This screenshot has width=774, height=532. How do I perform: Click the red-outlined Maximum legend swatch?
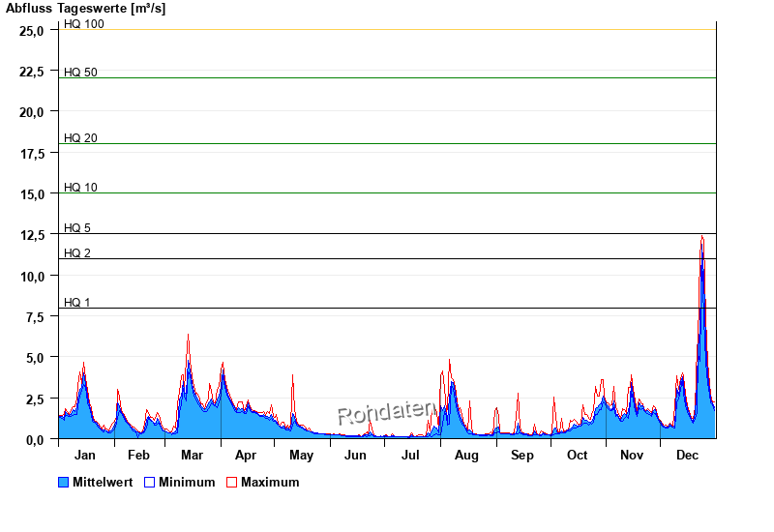(x=231, y=482)
